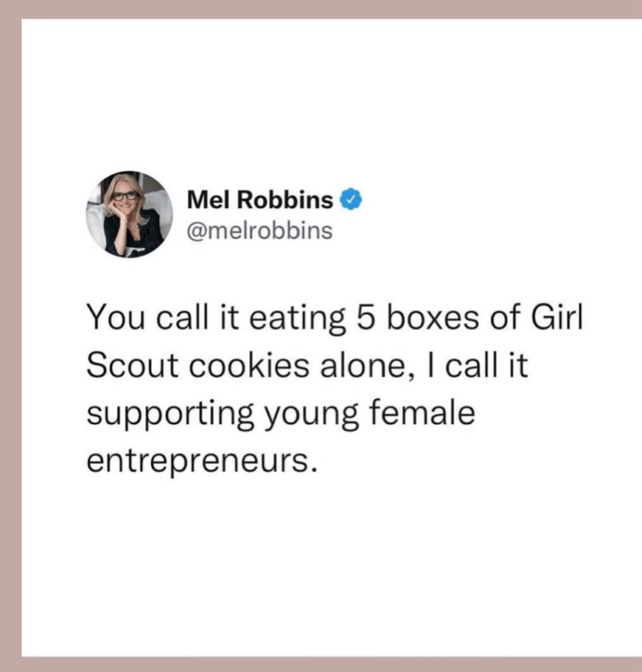
Task: Open the @melrobbins handle link
Action: click(x=260, y=231)
